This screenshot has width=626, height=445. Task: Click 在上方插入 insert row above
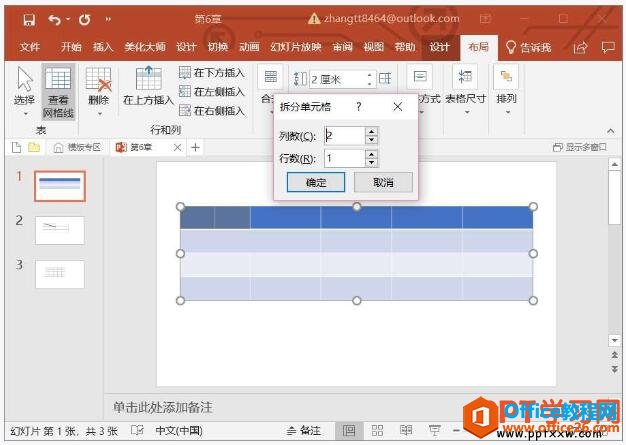tap(148, 86)
